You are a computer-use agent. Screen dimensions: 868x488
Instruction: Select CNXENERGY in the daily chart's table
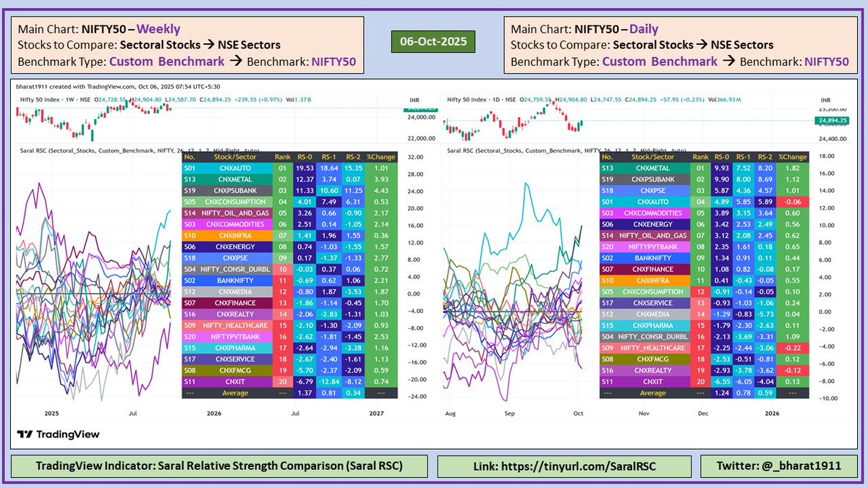(652, 226)
